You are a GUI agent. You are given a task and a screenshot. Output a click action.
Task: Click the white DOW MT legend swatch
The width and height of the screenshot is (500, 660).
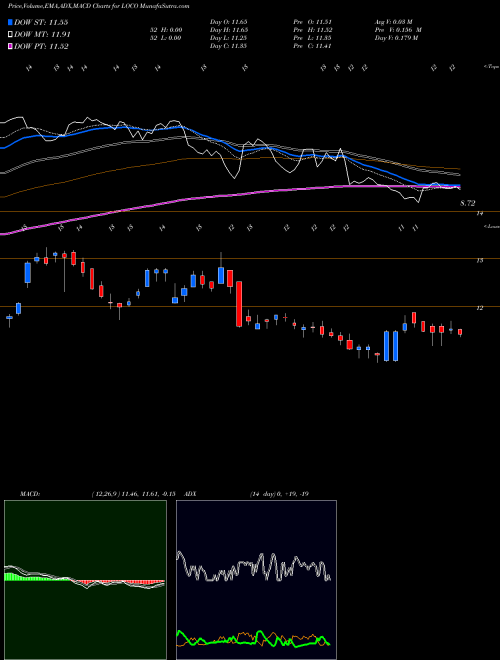point(11,35)
